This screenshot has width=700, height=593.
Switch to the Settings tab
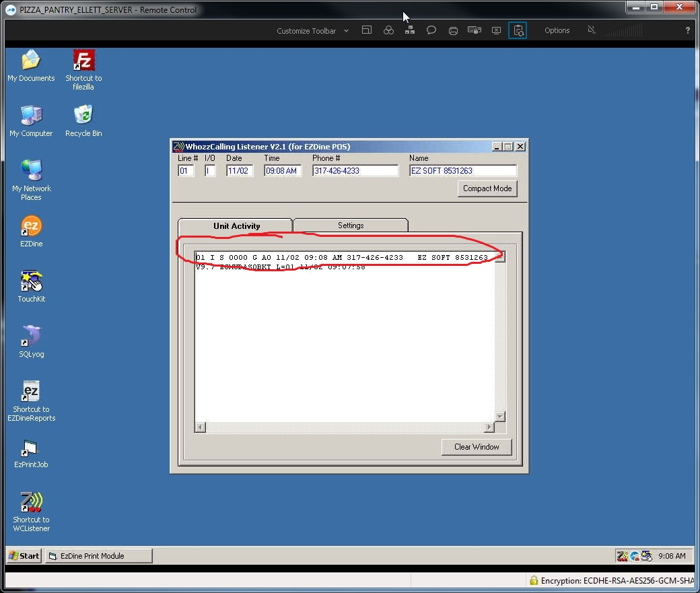pos(351,225)
